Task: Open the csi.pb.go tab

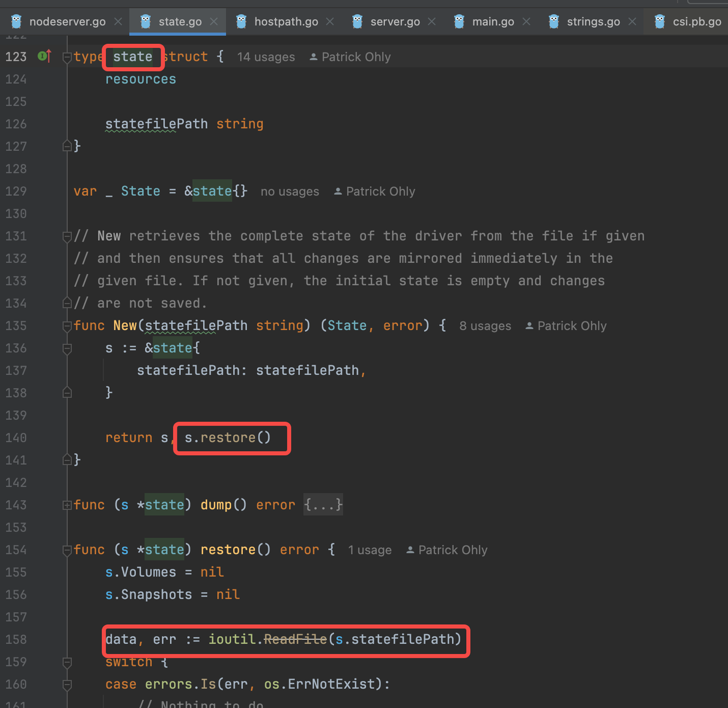Action: [x=697, y=22]
